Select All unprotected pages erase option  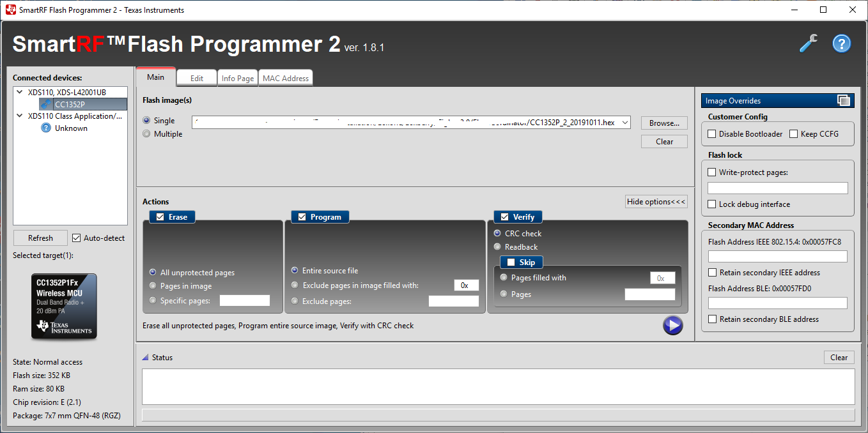pyautogui.click(x=153, y=272)
